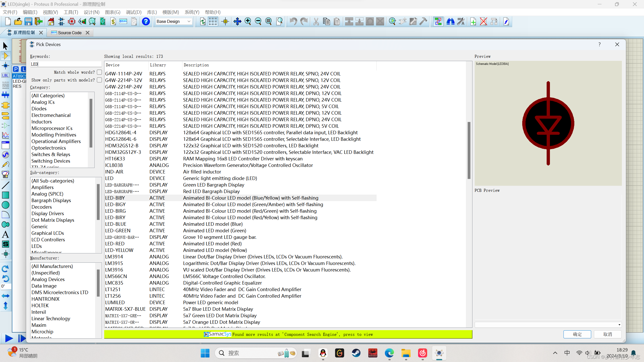
Task: Click the Open Project folder icon
Action: (x=18, y=22)
